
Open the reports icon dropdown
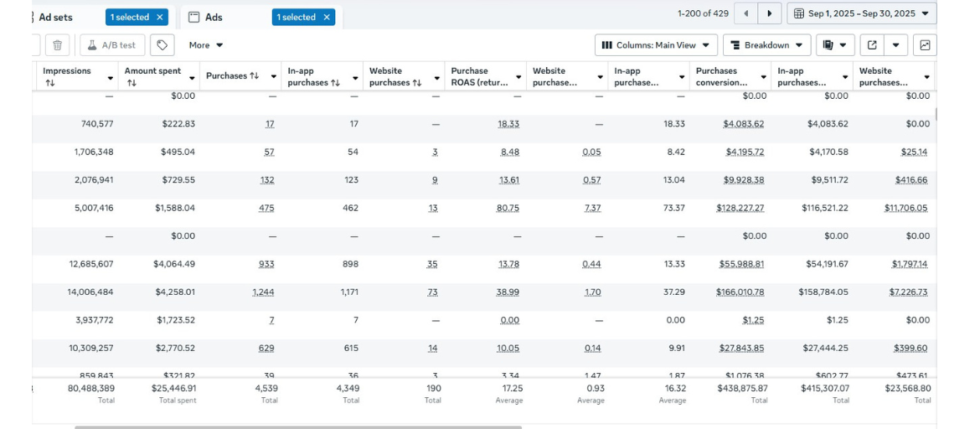pos(833,45)
